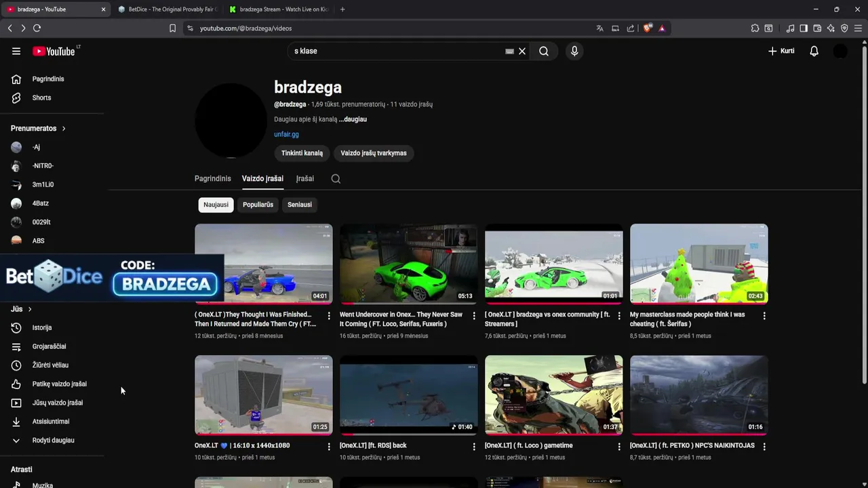
Task: Open the browser extensions puzzle icon
Action: (x=755, y=28)
